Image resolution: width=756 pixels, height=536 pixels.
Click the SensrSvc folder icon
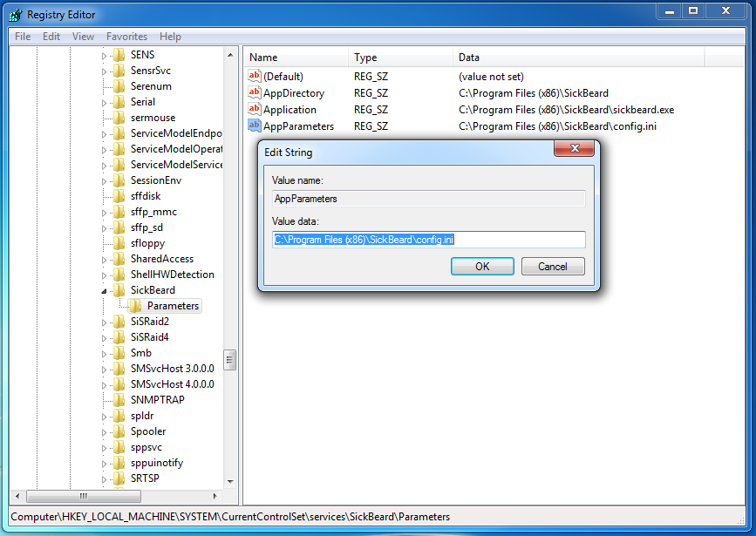(x=119, y=71)
